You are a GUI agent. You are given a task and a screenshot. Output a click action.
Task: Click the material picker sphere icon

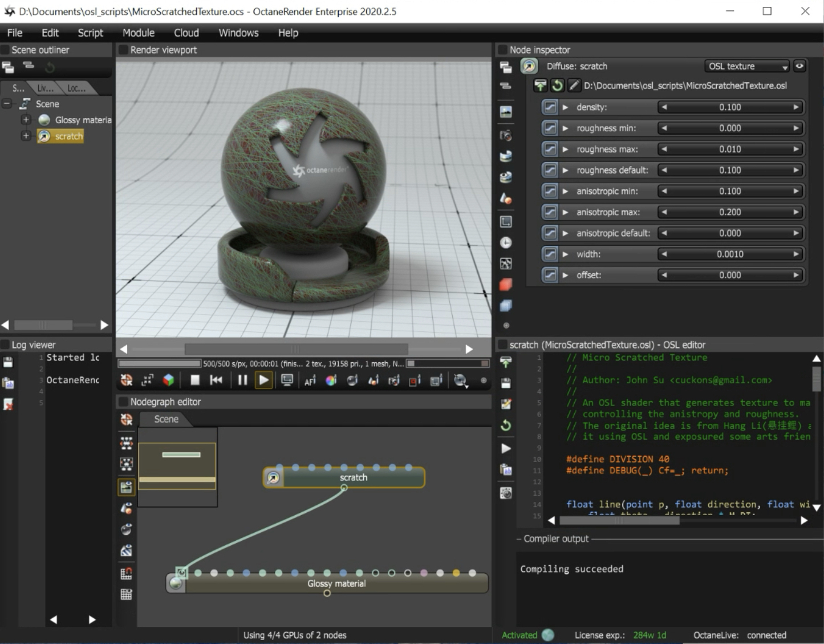tap(352, 380)
